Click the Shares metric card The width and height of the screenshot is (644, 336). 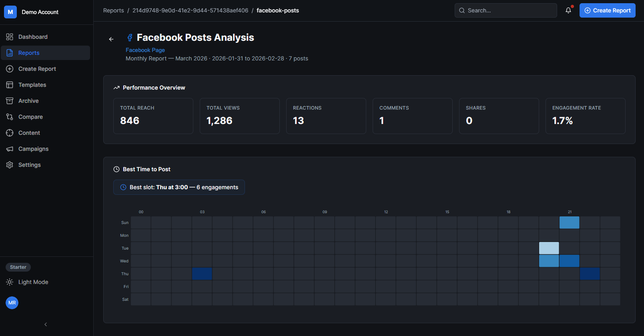coord(499,116)
